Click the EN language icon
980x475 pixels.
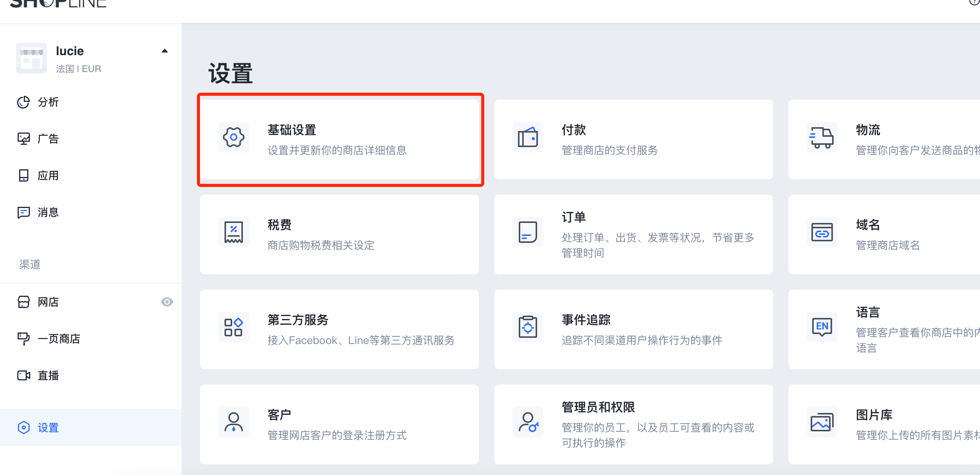click(x=821, y=327)
